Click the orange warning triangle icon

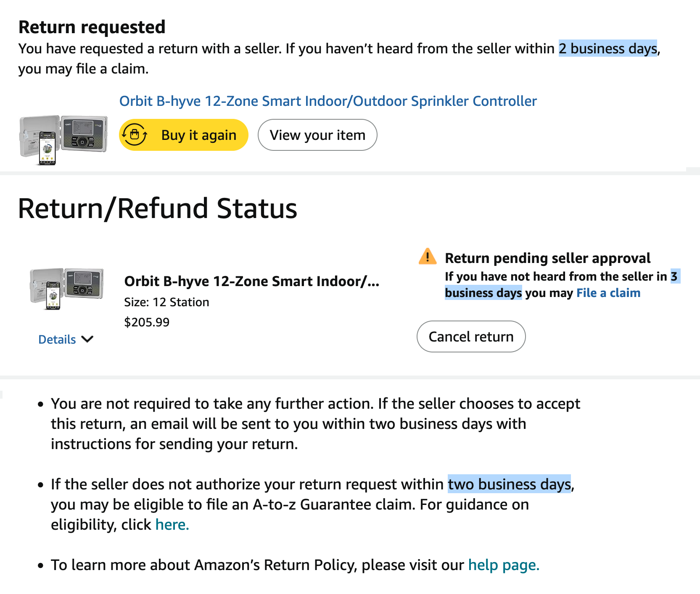point(428,256)
